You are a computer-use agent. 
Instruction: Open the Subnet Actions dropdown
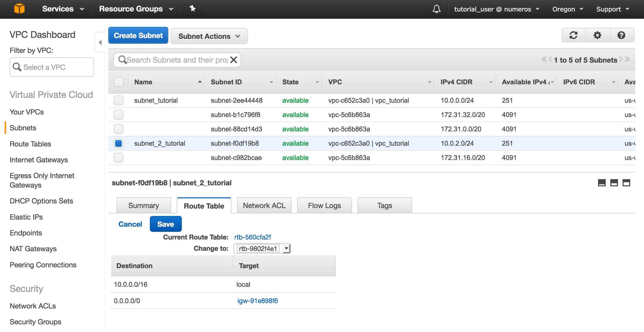point(209,36)
